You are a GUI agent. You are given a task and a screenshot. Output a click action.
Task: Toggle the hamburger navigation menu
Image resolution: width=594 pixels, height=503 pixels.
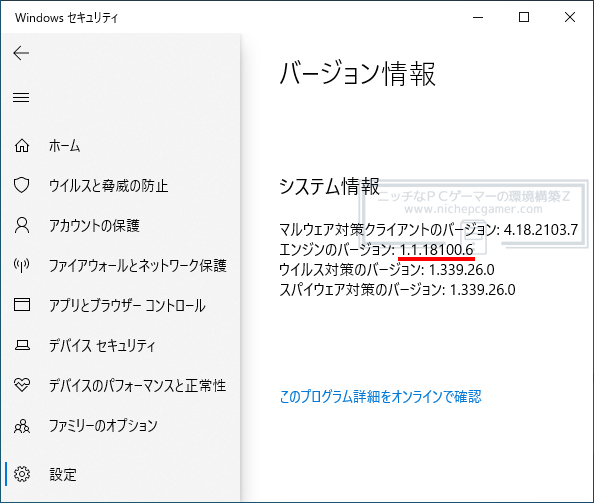coord(21,97)
